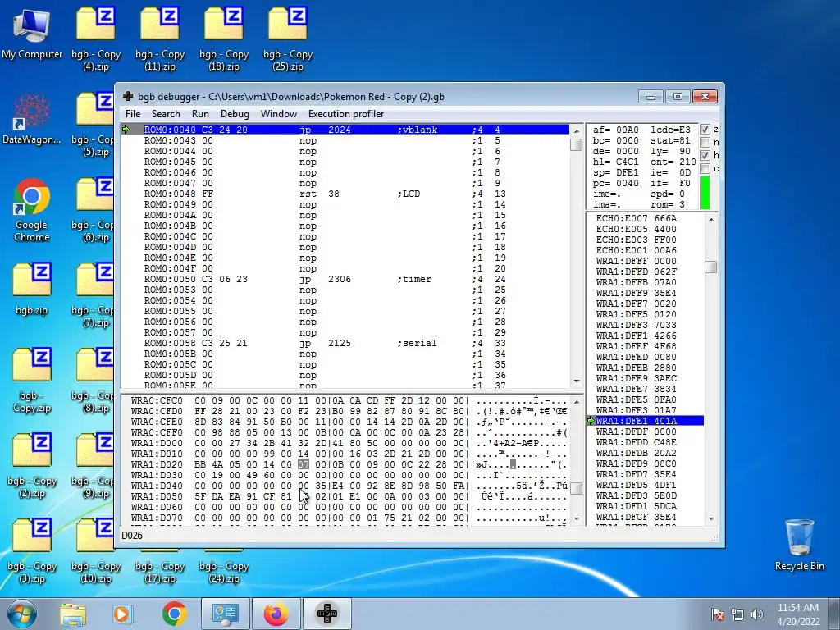This screenshot has width=840, height=630.
Task: Click the bgb debugger title bar icon
Action: 128,97
